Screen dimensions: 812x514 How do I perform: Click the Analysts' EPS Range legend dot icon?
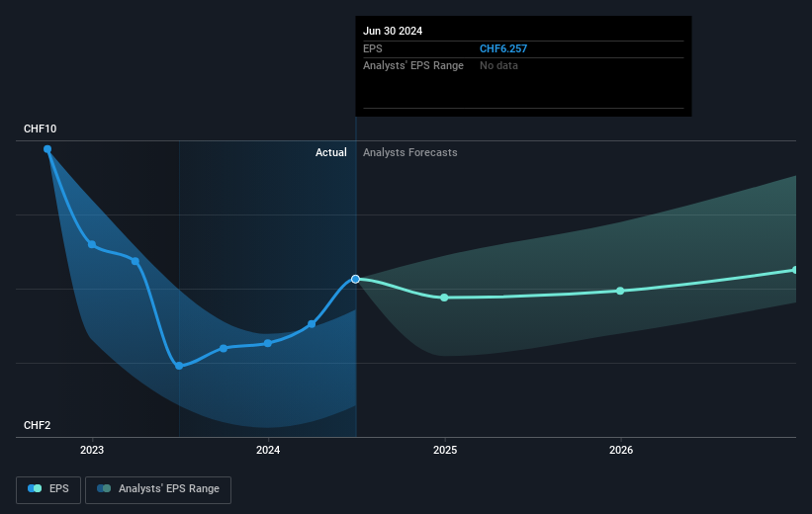(x=105, y=488)
